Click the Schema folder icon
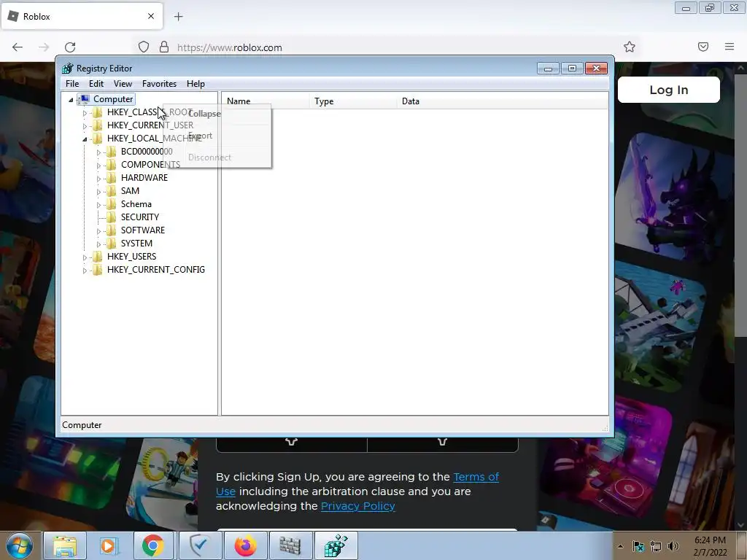The height and width of the screenshot is (560, 747). pyautogui.click(x=111, y=204)
